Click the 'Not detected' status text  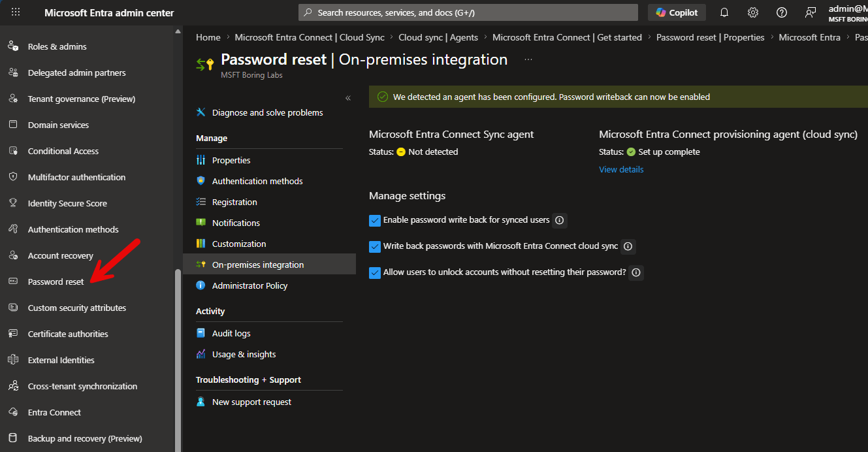pyautogui.click(x=433, y=152)
